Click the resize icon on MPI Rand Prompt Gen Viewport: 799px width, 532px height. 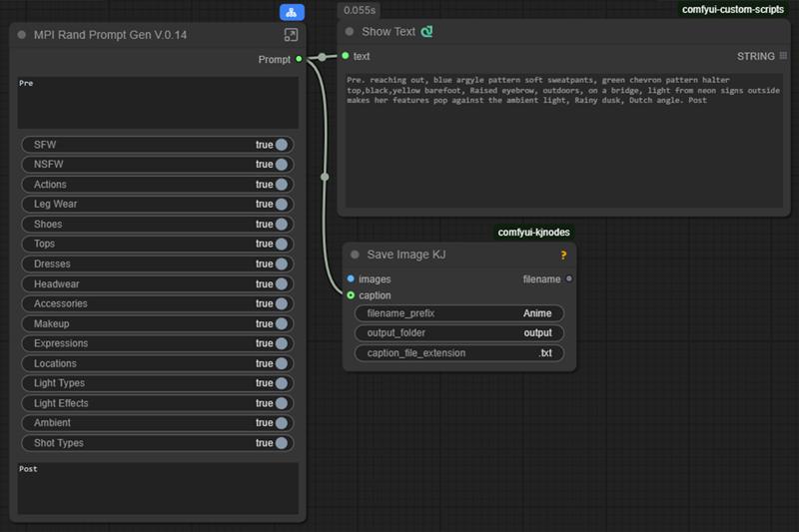[x=291, y=35]
